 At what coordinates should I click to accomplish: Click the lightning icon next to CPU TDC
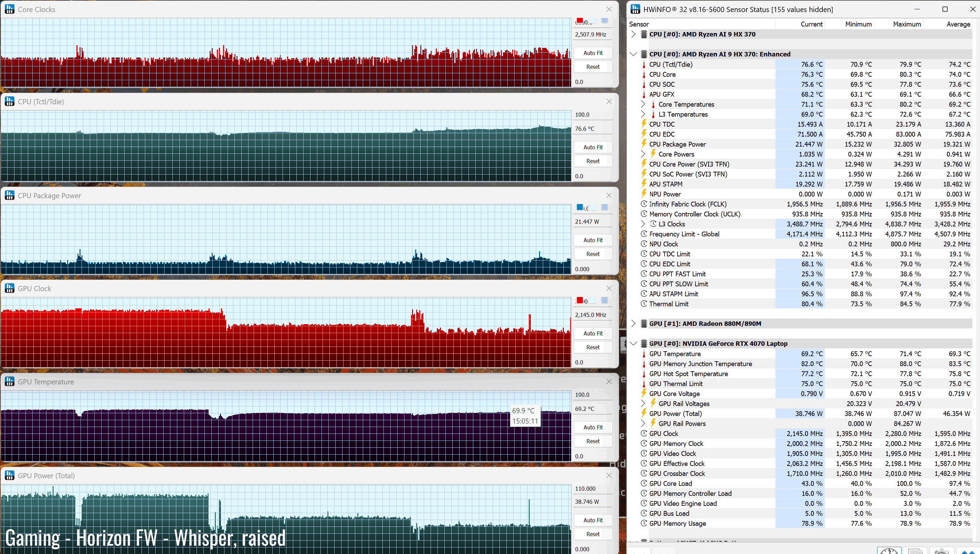point(644,124)
